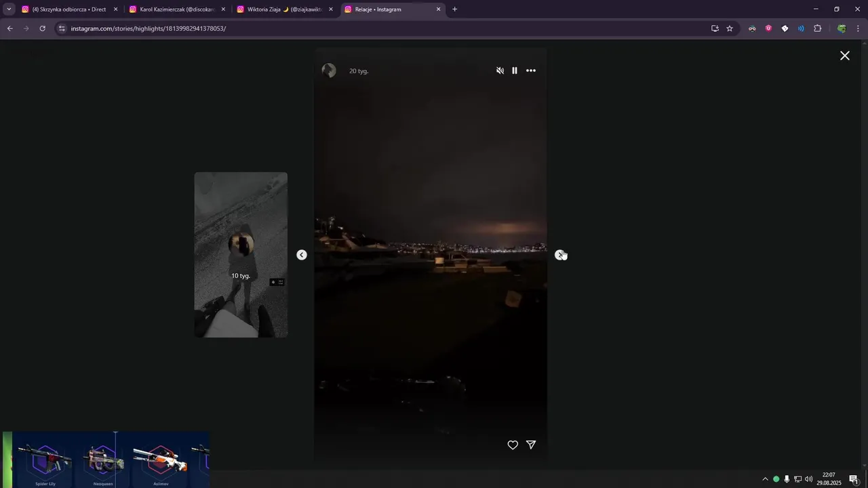Expand the tab search dropdown
The image size is (868, 488).
coord(9,9)
